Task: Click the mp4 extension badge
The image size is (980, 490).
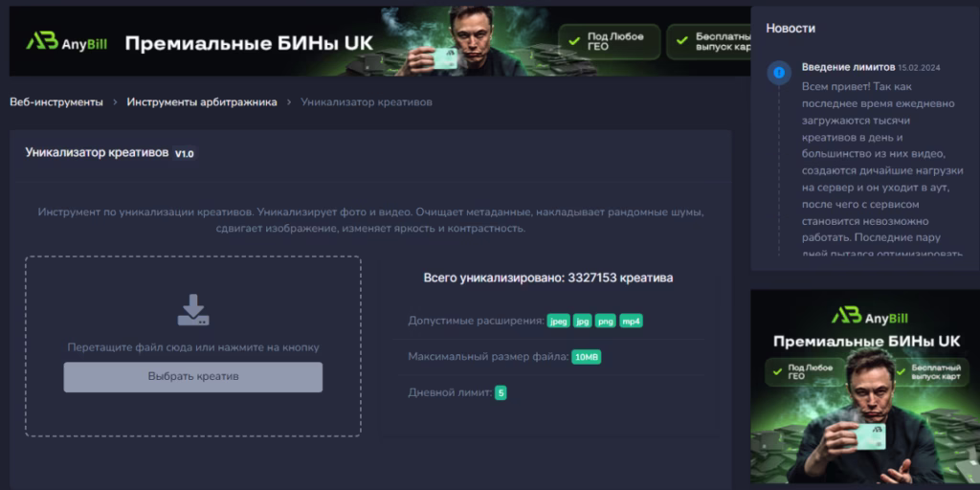Action: 631,322
